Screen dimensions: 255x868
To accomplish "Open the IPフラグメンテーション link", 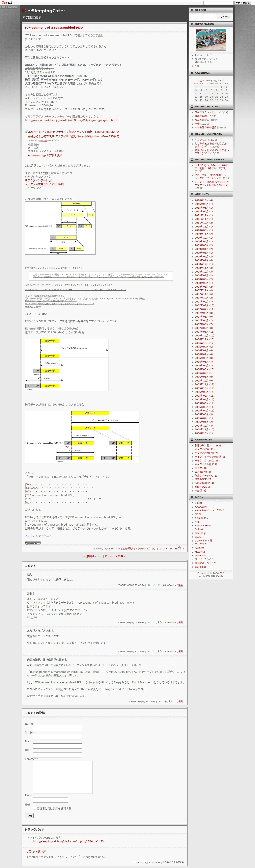I will point(39,181).
